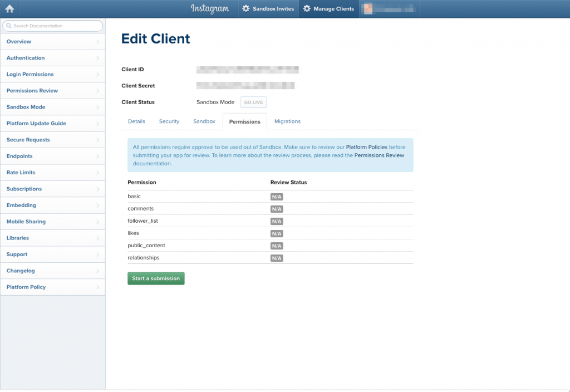The width and height of the screenshot is (570, 392).
Task: Open the Migrations tab
Action: pyautogui.click(x=287, y=121)
